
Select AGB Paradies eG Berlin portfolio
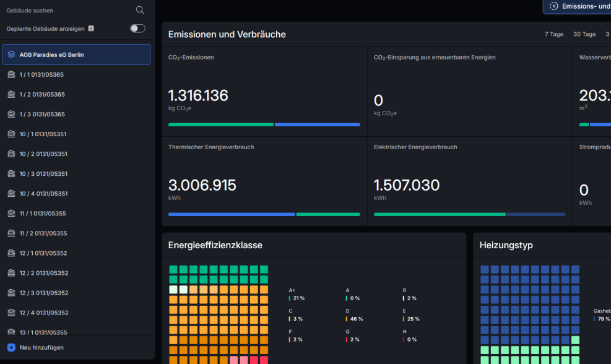click(x=76, y=54)
